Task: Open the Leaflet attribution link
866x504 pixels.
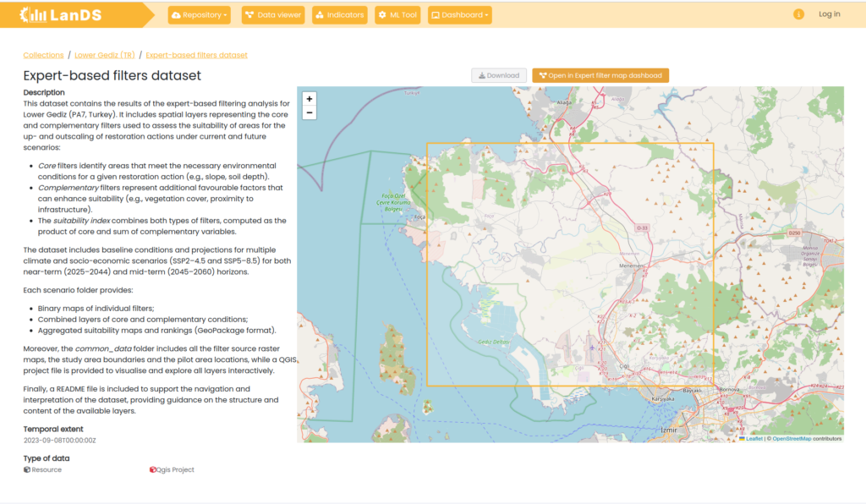Action: pyautogui.click(x=754, y=439)
